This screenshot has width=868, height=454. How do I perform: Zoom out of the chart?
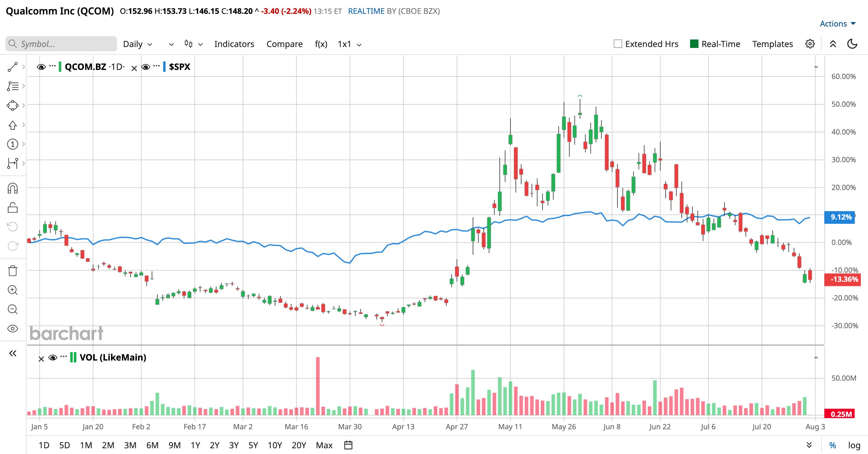pos(12,309)
